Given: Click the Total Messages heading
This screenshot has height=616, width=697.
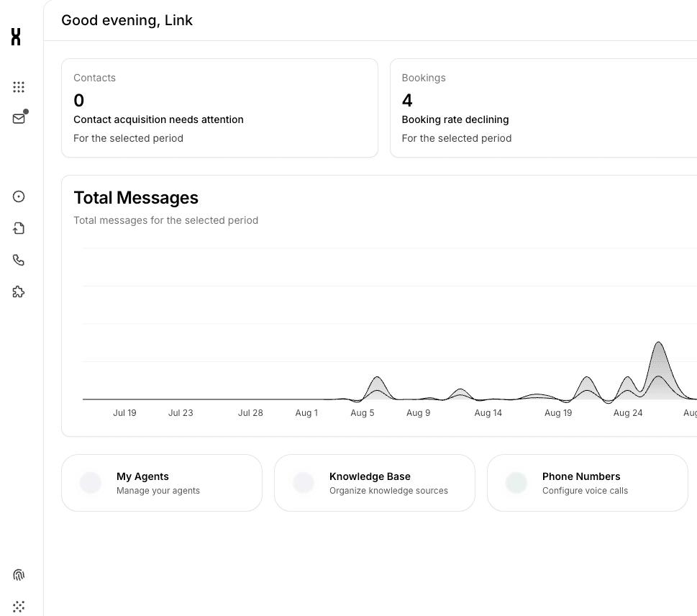Looking at the screenshot, I should click(x=136, y=198).
